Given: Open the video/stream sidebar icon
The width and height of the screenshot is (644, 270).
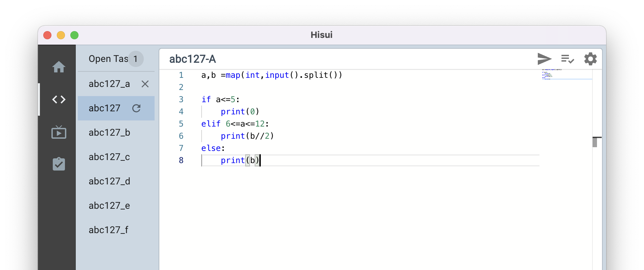Looking at the screenshot, I should click(x=59, y=132).
